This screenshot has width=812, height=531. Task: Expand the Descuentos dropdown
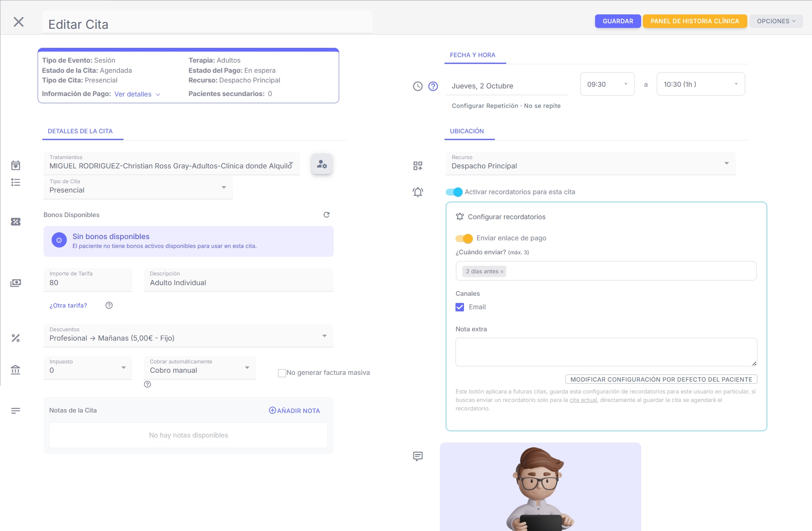click(188, 336)
